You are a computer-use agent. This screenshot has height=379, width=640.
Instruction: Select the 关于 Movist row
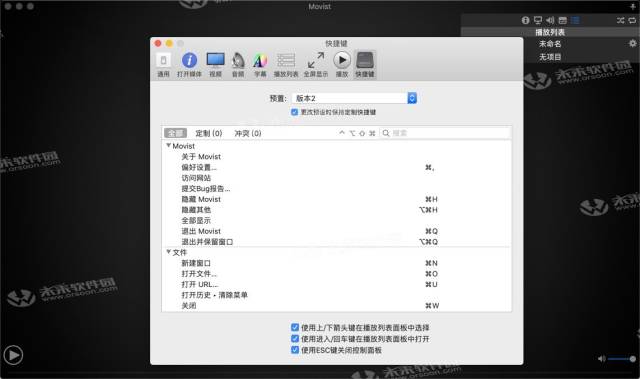[336, 157]
